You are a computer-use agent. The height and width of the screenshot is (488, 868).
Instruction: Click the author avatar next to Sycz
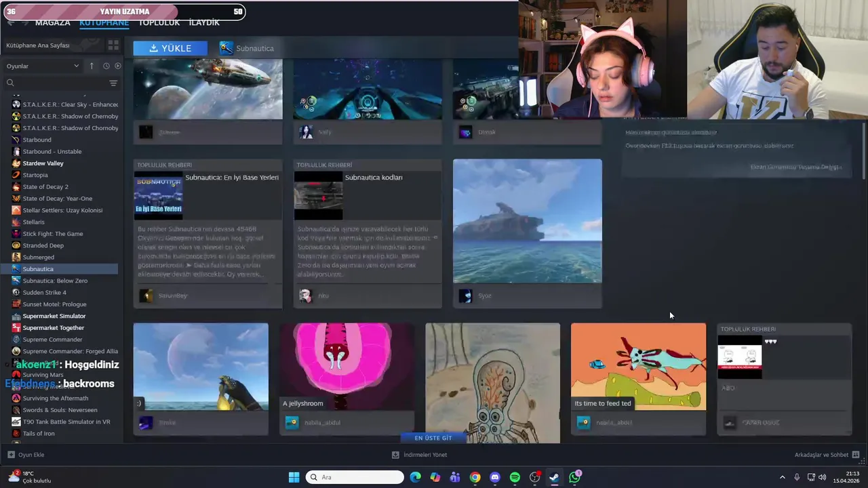[x=465, y=296]
